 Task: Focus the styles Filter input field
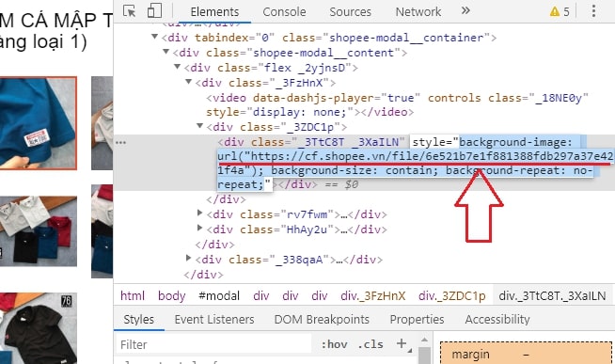point(213,344)
